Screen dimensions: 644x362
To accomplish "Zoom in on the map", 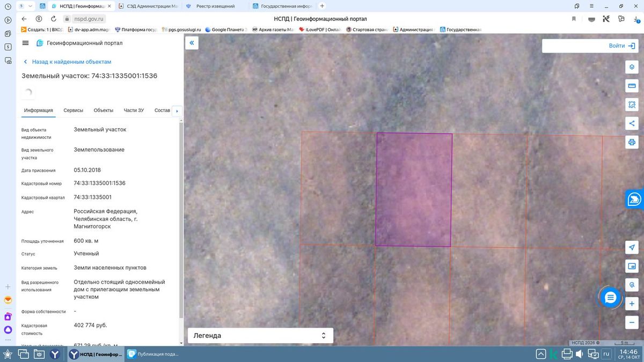I will (x=632, y=304).
